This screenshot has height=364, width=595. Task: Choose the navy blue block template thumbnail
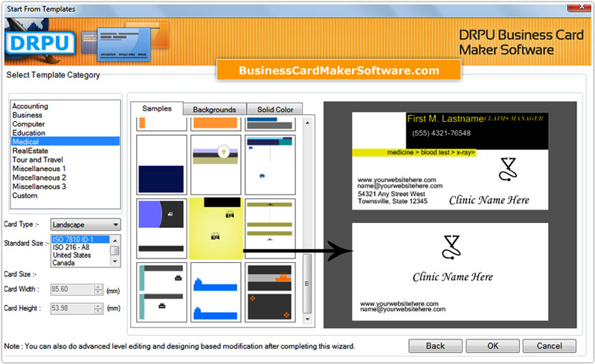click(161, 164)
